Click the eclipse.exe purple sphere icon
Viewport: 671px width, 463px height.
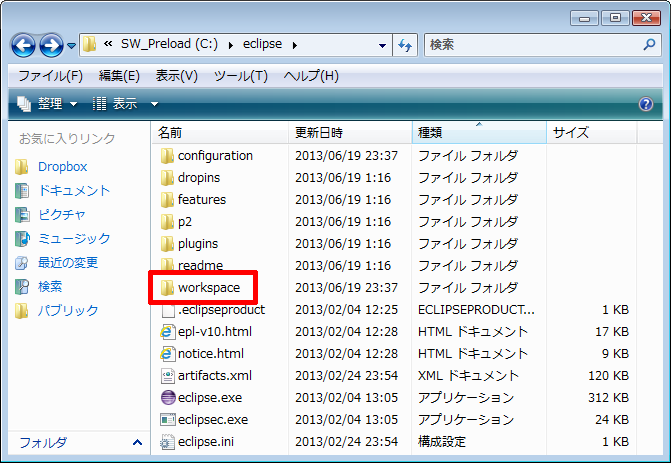[168, 398]
